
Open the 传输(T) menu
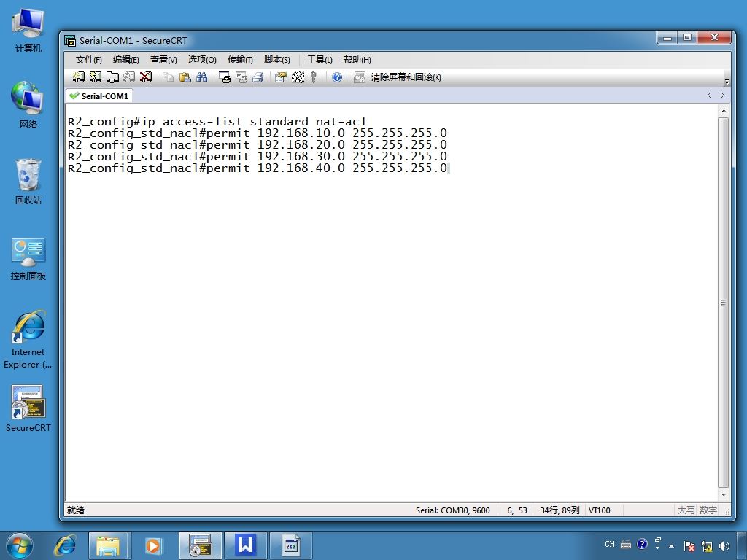(240, 60)
